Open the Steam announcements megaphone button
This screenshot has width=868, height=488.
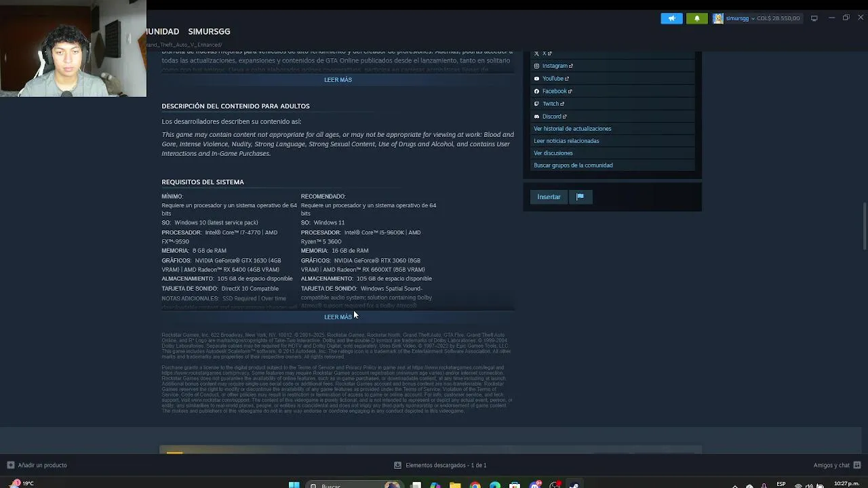click(x=671, y=18)
